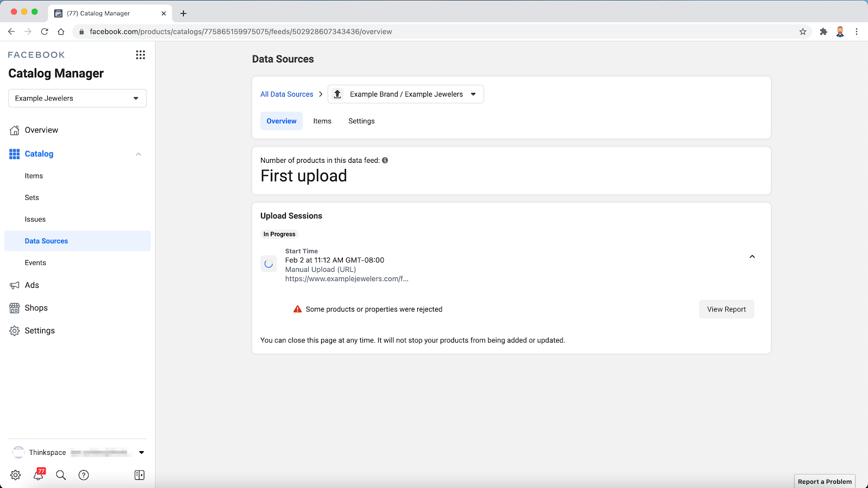868x488 pixels.
Task: Collapse the upload session details chevron
Action: pyautogui.click(x=752, y=257)
